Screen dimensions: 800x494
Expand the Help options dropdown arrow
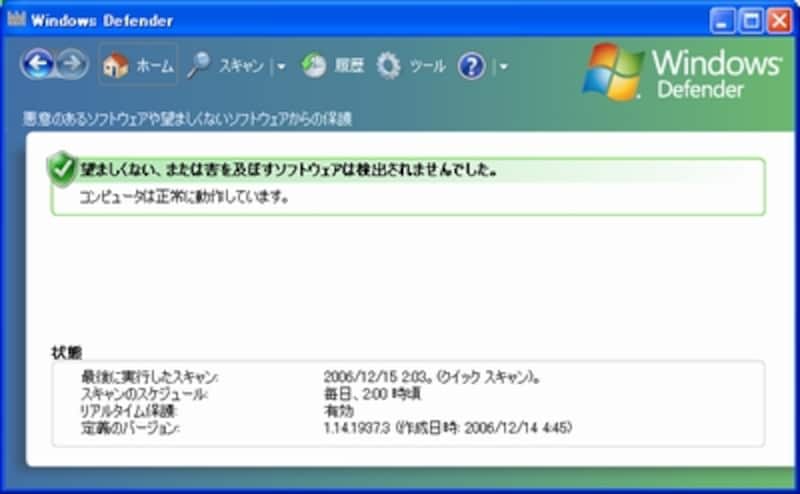click(503, 66)
